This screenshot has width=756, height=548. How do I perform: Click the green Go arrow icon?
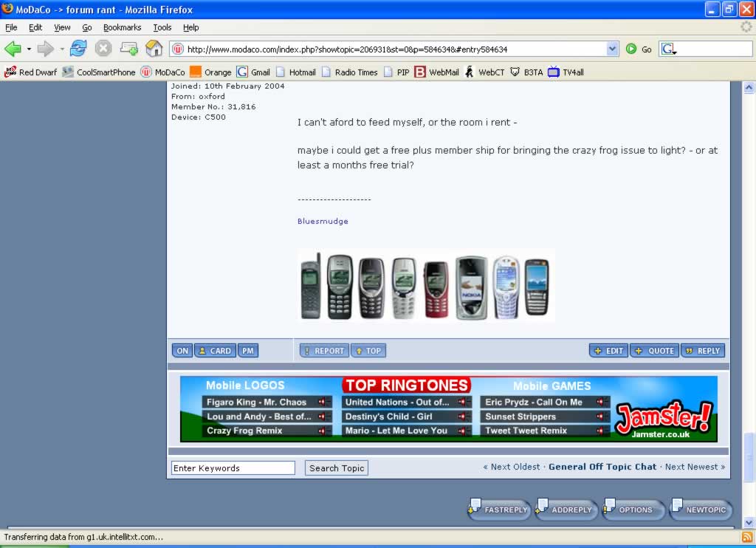[630, 49]
